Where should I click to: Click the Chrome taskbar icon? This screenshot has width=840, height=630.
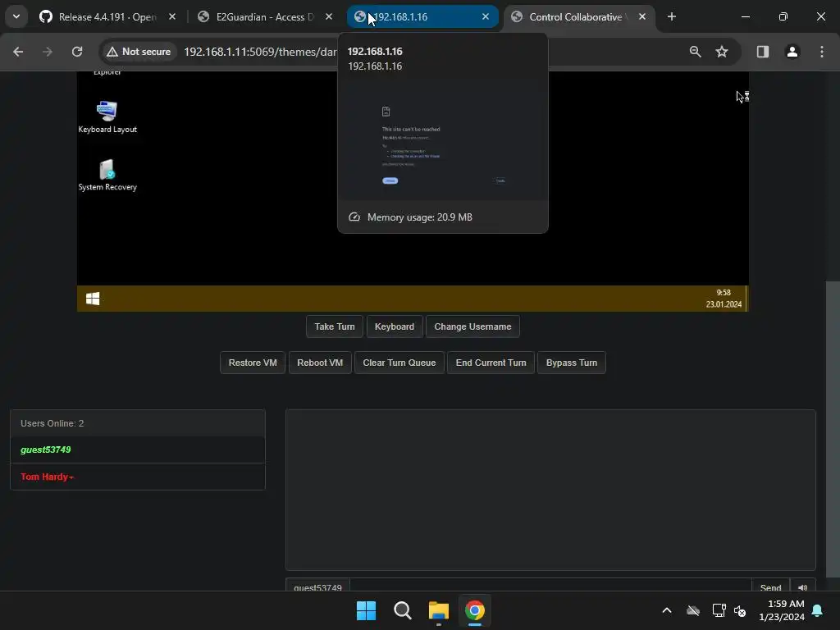[x=475, y=610]
